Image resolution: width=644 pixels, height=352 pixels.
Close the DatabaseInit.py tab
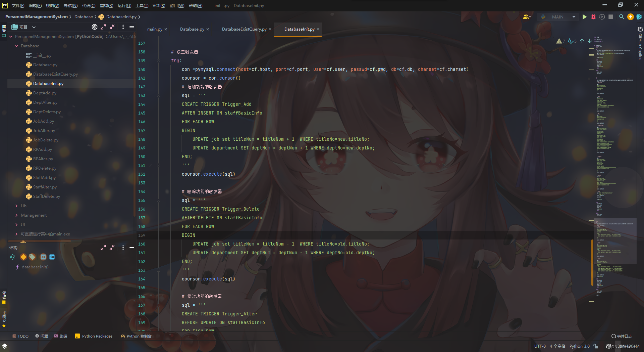click(318, 29)
